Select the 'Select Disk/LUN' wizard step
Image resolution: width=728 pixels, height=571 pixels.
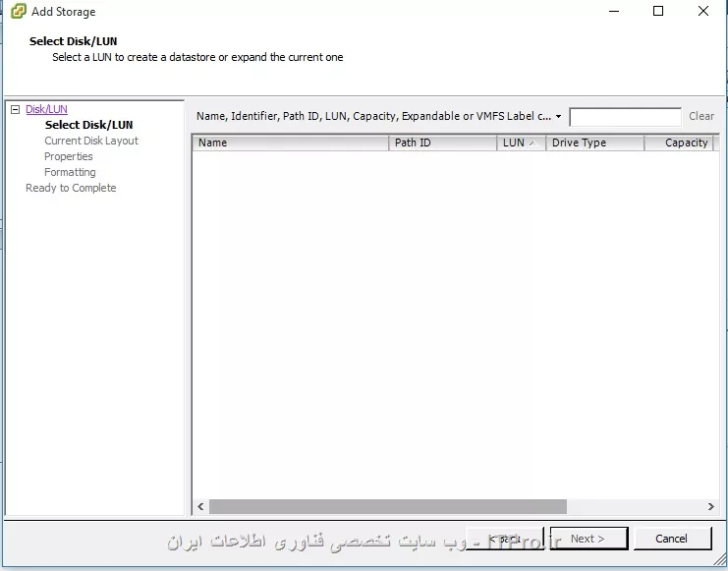tap(88, 125)
